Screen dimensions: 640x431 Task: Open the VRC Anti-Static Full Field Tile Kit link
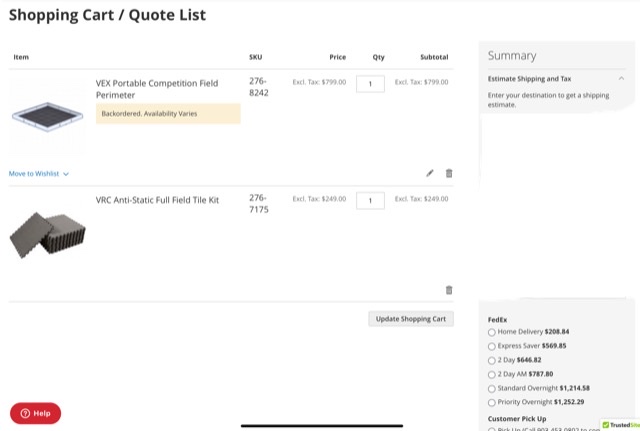pyautogui.click(x=157, y=200)
